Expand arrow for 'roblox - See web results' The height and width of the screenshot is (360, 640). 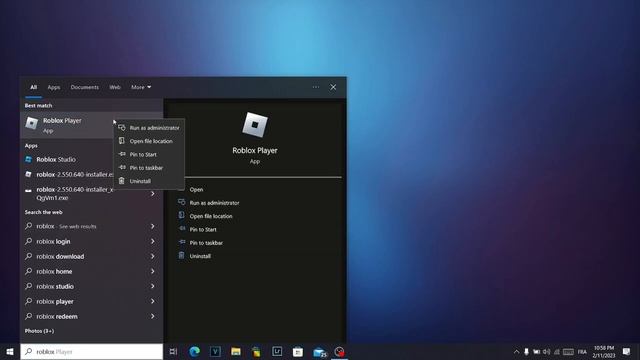click(153, 226)
